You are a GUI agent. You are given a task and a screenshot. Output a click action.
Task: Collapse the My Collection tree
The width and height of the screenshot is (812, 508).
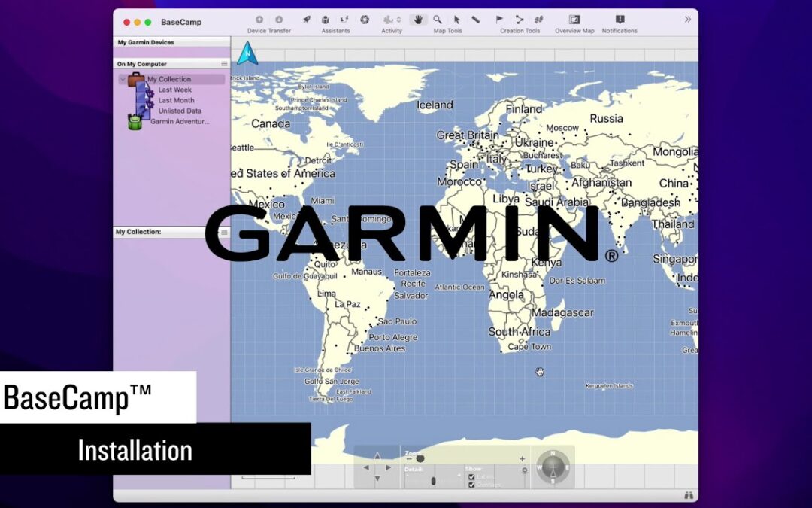pyautogui.click(x=123, y=79)
